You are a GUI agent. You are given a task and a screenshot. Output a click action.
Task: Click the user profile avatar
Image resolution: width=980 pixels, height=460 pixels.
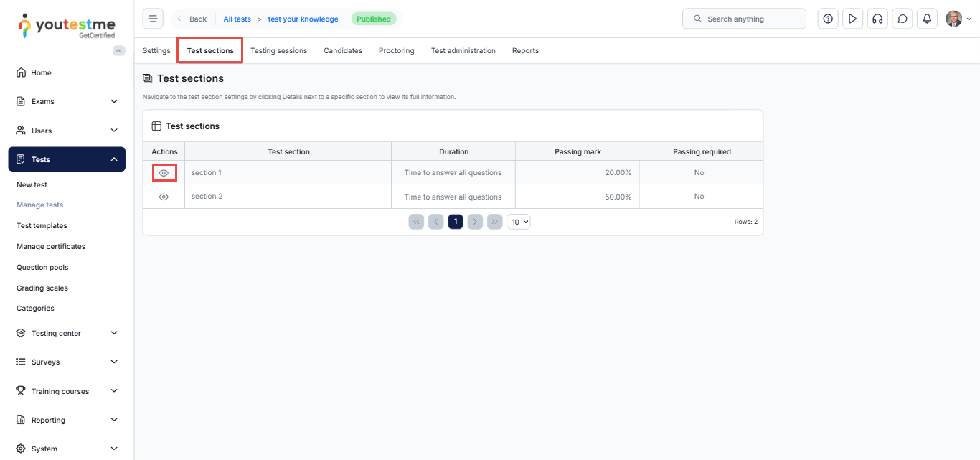pyautogui.click(x=953, y=19)
